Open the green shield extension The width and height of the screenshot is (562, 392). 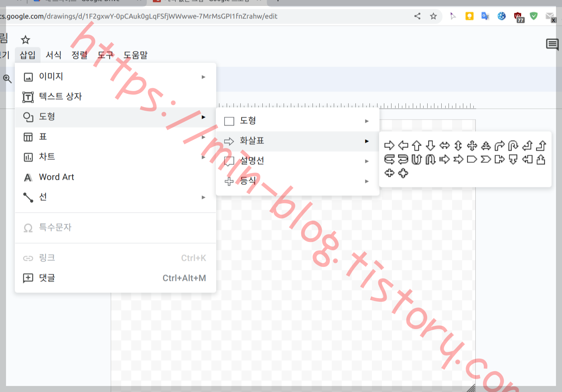534,16
